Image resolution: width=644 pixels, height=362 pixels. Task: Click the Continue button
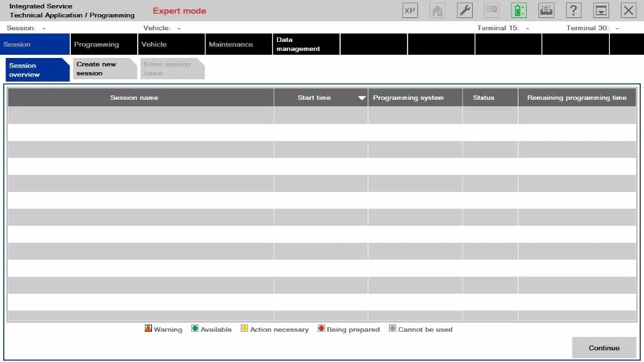(604, 348)
